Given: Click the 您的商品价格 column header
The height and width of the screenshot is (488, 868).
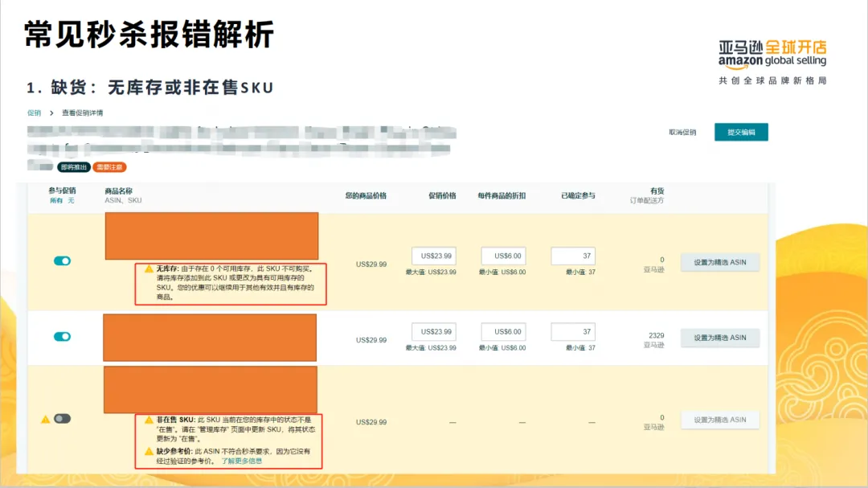Looking at the screenshot, I should pos(366,195).
